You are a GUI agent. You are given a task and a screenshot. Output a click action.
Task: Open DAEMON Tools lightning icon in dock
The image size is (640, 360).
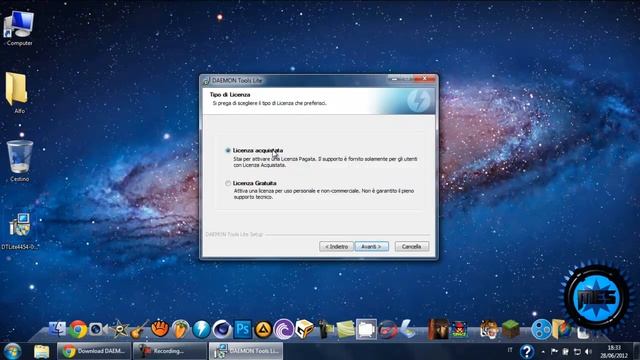pos(201,329)
